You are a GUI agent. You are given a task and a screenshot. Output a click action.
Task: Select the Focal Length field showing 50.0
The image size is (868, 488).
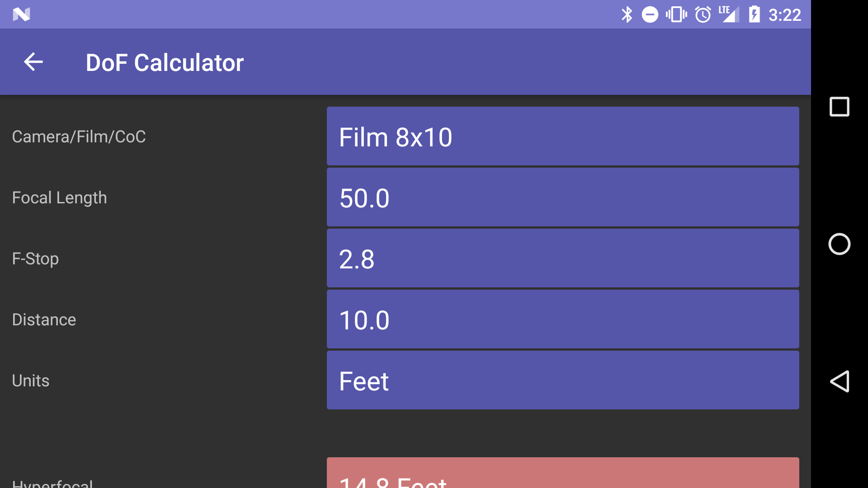point(562,197)
